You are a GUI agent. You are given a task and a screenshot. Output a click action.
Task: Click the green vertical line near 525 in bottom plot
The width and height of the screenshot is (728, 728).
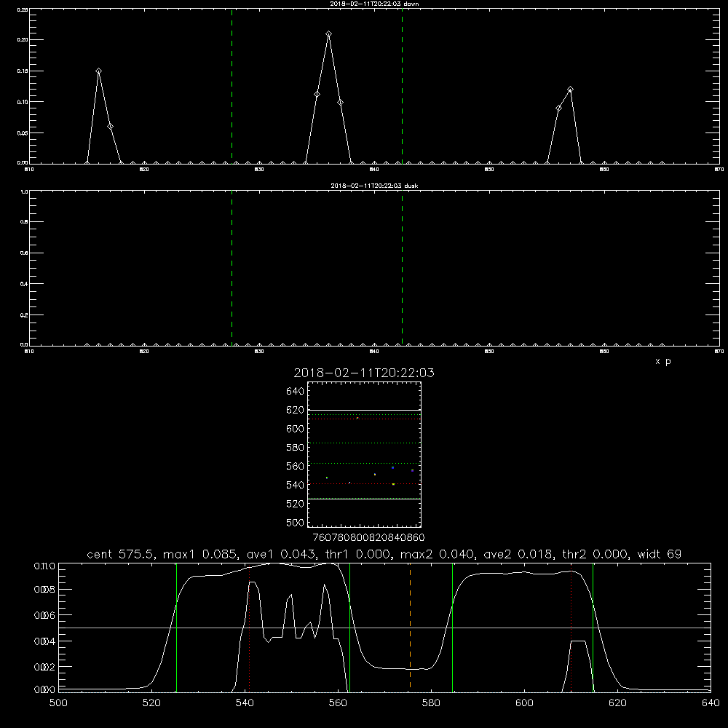tap(176, 627)
